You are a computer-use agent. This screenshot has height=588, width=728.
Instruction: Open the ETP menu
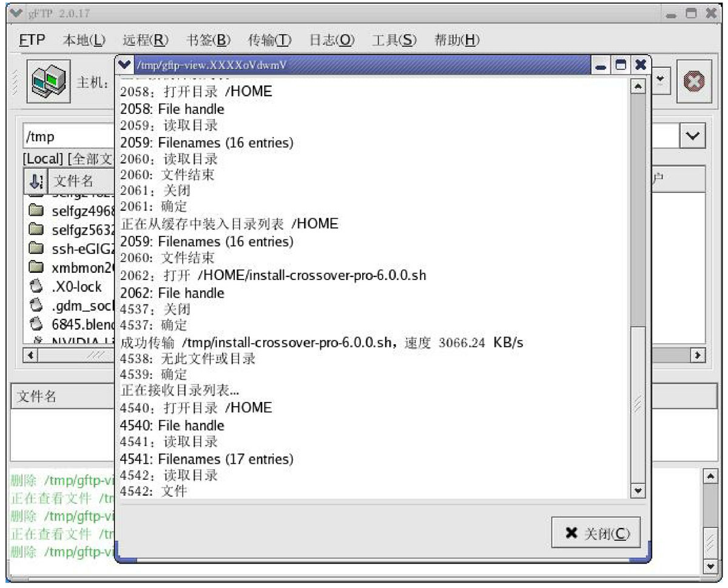point(32,40)
